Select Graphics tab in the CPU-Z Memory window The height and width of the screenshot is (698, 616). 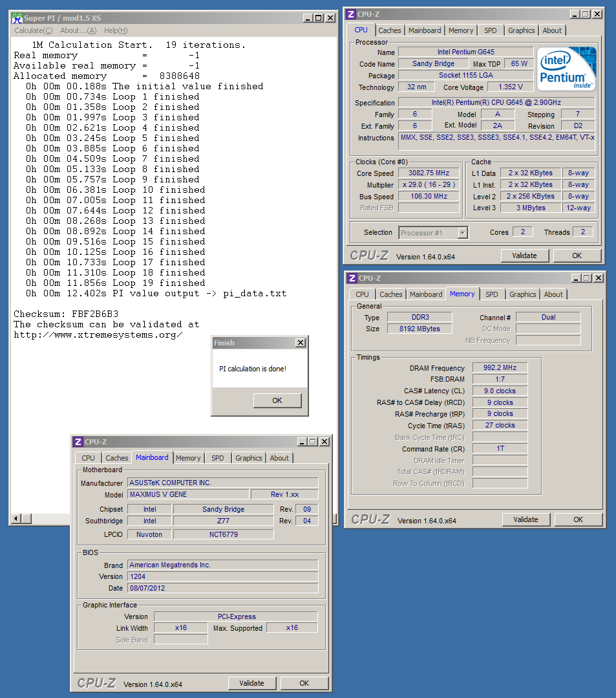tap(523, 294)
